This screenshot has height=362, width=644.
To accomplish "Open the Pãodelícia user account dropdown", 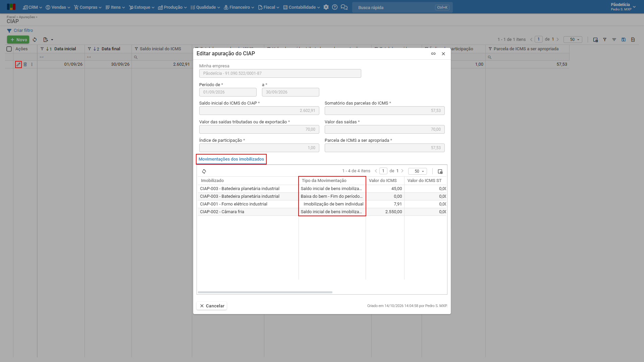I will tap(623, 7).
